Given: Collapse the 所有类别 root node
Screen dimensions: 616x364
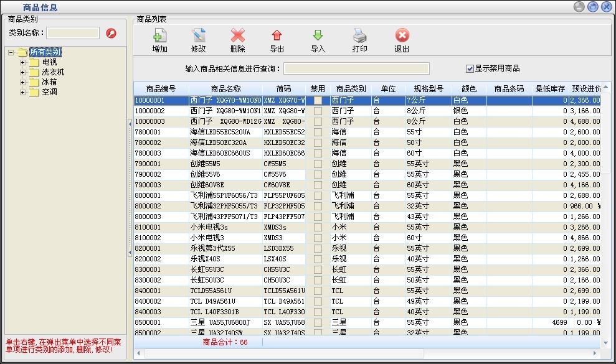Looking at the screenshot, I should 11,52.
